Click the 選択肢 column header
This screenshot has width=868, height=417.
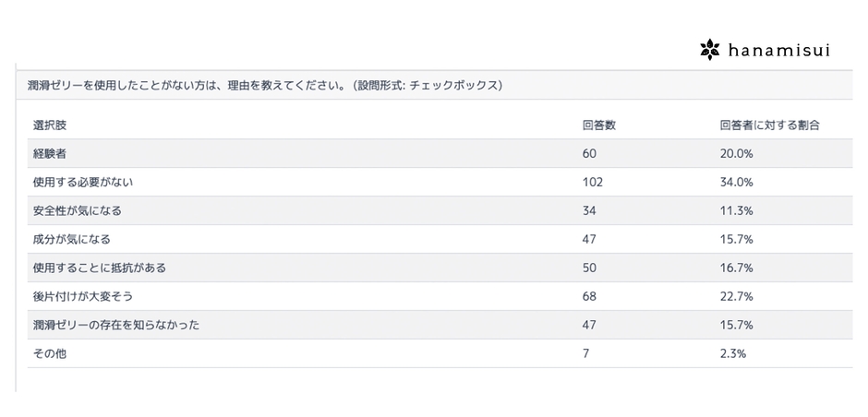(50, 125)
